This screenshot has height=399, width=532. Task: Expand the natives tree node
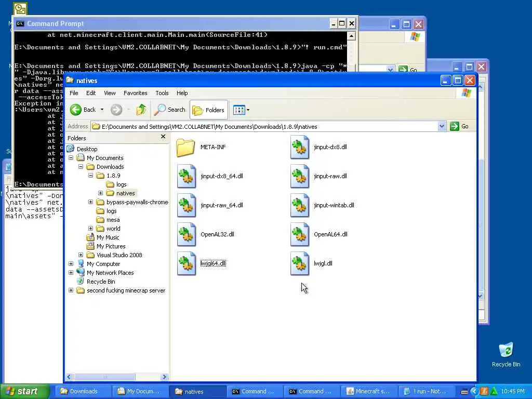(x=100, y=193)
